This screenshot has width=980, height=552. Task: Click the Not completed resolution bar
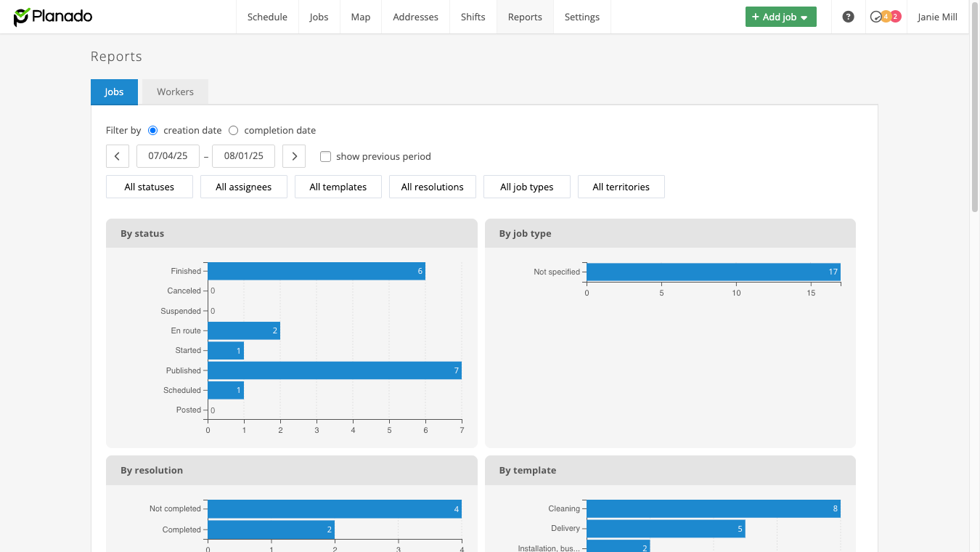(335, 509)
